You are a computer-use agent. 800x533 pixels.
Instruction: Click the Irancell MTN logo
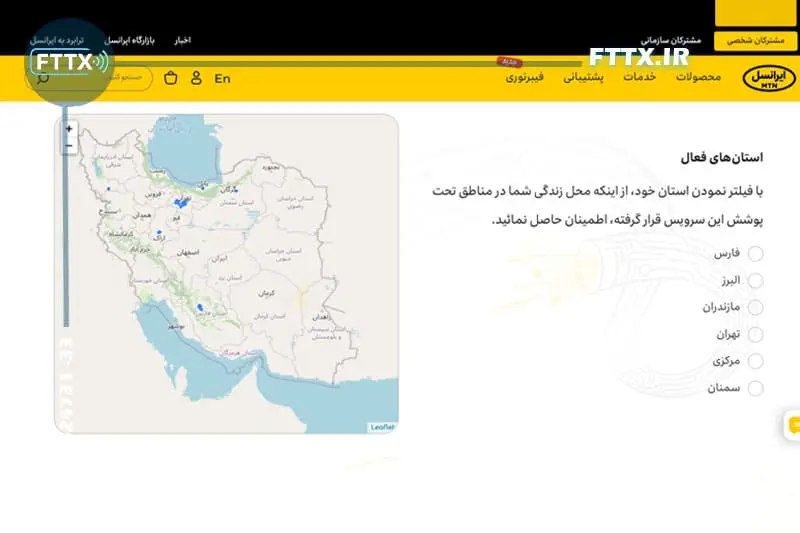point(769,79)
